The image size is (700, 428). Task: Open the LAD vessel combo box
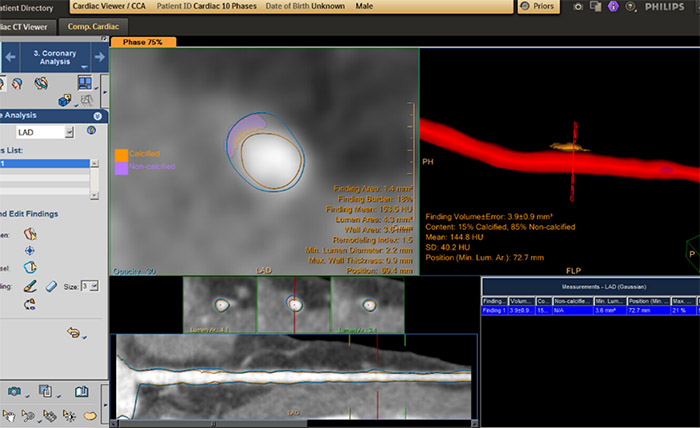(x=45, y=132)
